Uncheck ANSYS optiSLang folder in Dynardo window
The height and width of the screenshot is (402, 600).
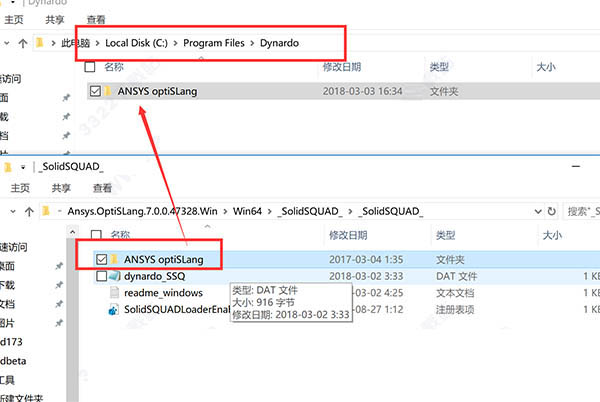[95, 91]
